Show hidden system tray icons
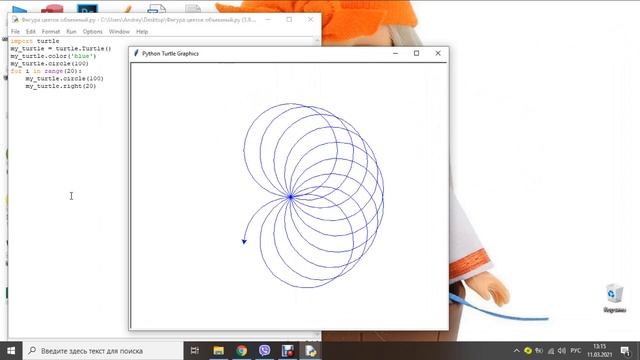 [x=516, y=351]
